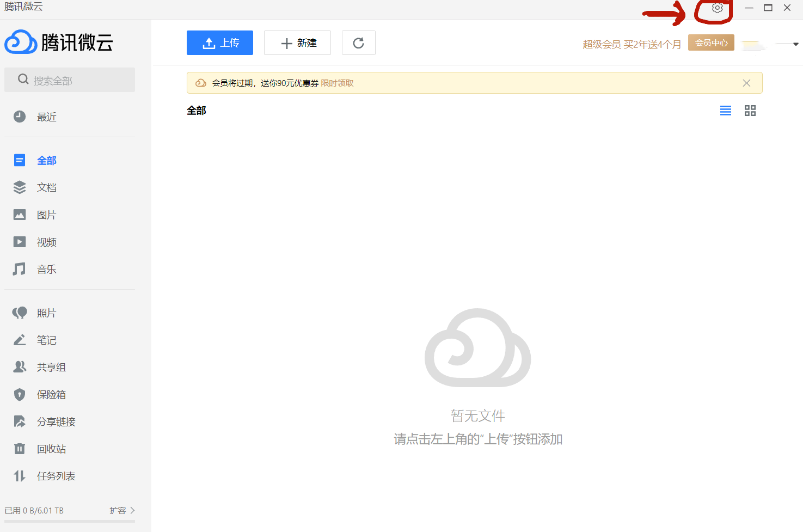The width and height of the screenshot is (803, 532).
Task: Switch to 最近 (Recent) tab
Action: [46, 117]
